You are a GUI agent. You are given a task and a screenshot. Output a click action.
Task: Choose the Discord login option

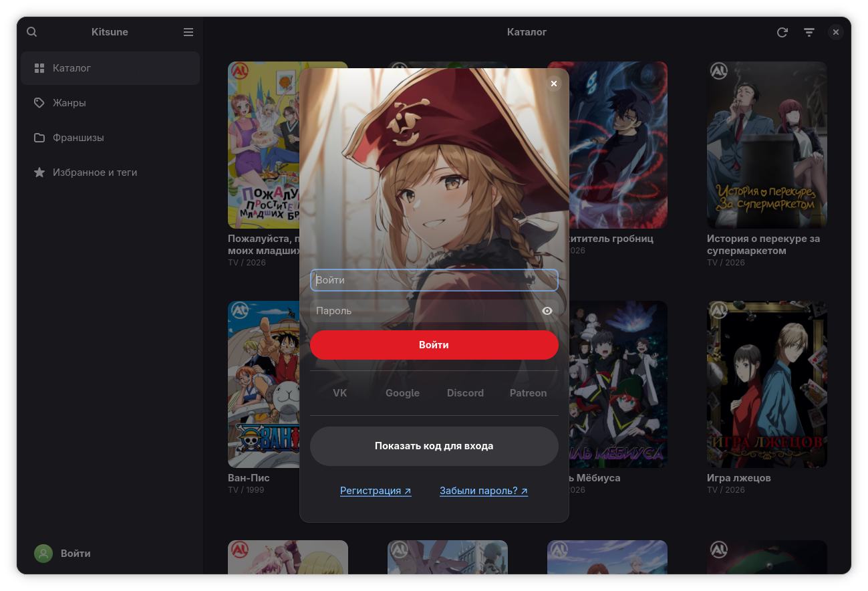click(465, 393)
